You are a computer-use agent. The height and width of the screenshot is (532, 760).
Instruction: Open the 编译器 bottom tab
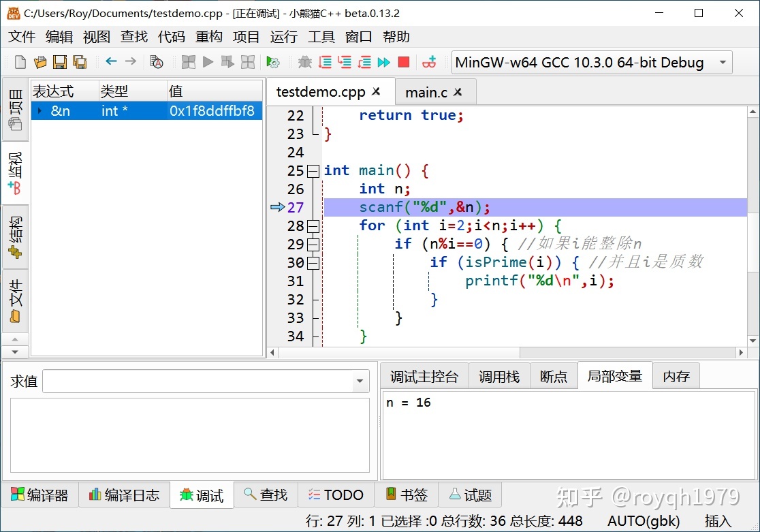(x=39, y=495)
